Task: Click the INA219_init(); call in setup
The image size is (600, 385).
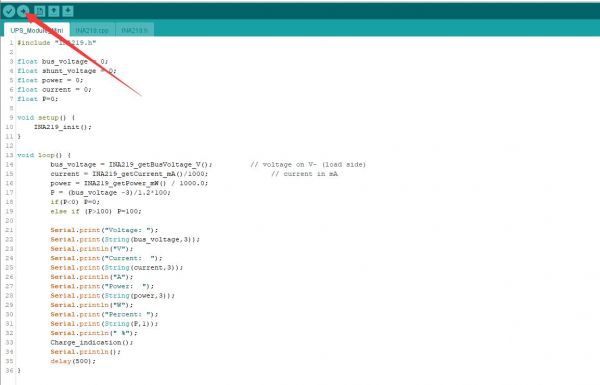Action: (x=63, y=127)
